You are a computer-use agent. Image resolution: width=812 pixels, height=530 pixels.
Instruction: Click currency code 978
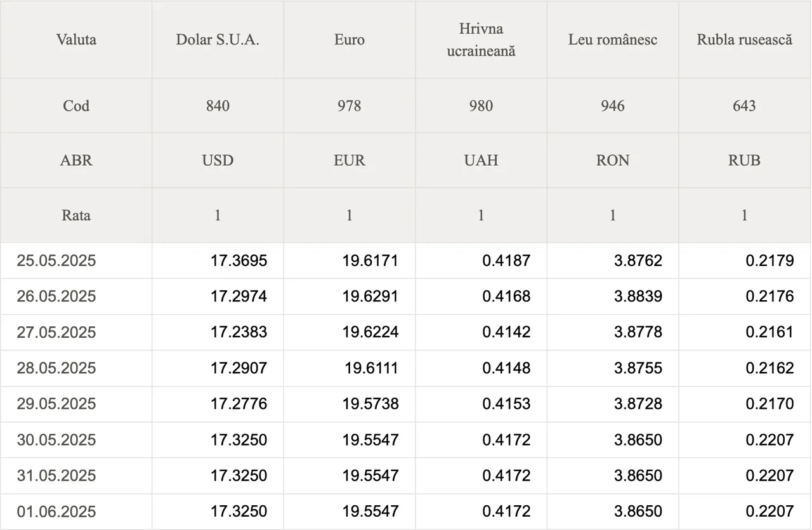click(350, 106)
